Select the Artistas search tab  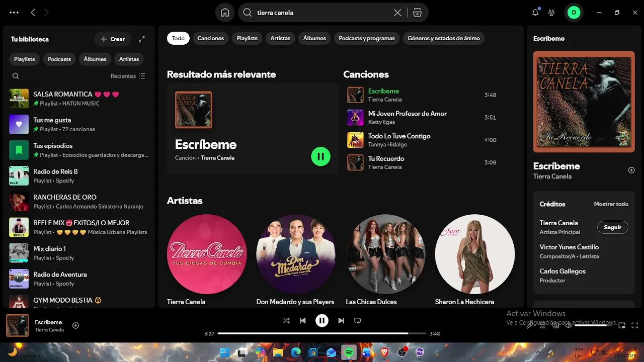tap(280, 38)
